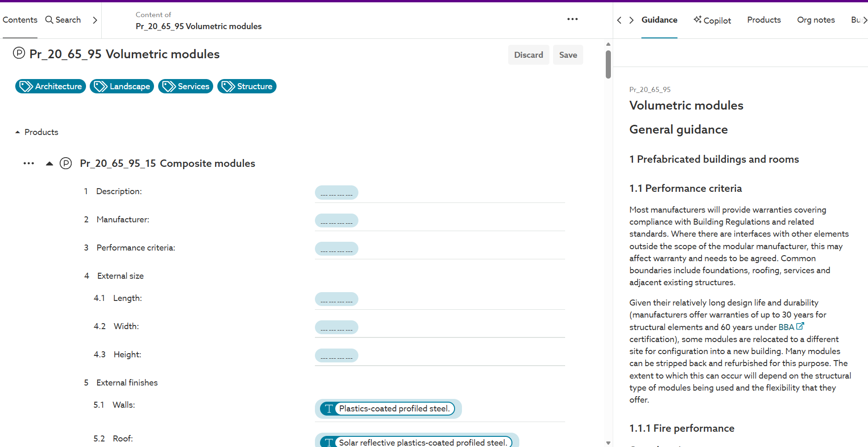Click the circled P icon beside Composite modules
Image resolution: width=868 pixels, height=447 pixels.
[66, 164]
